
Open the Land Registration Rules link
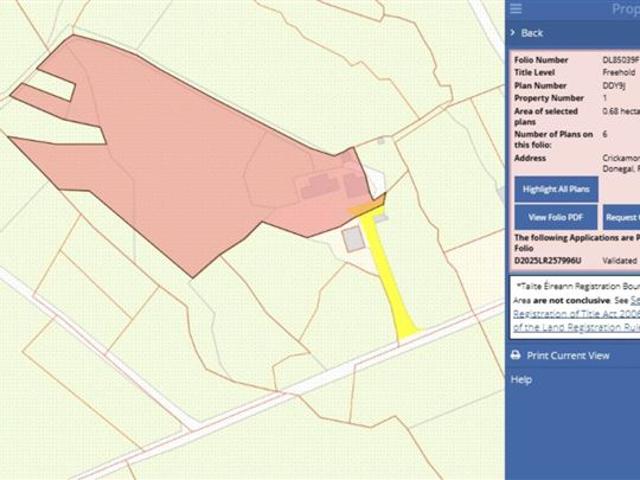[576, 327]
